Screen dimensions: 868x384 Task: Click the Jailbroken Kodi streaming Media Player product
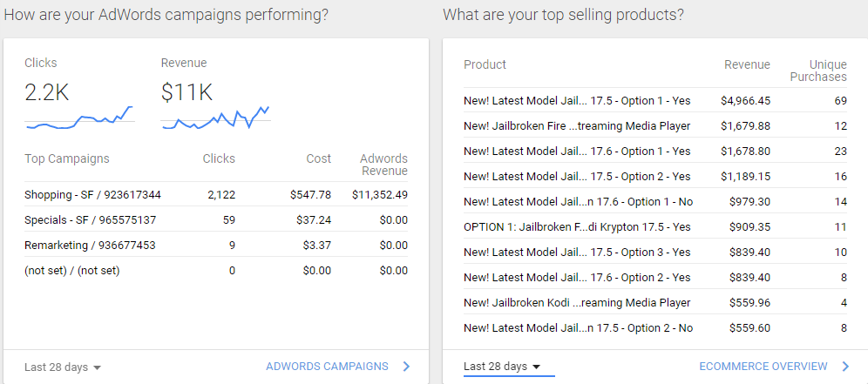tap(577, 303)
